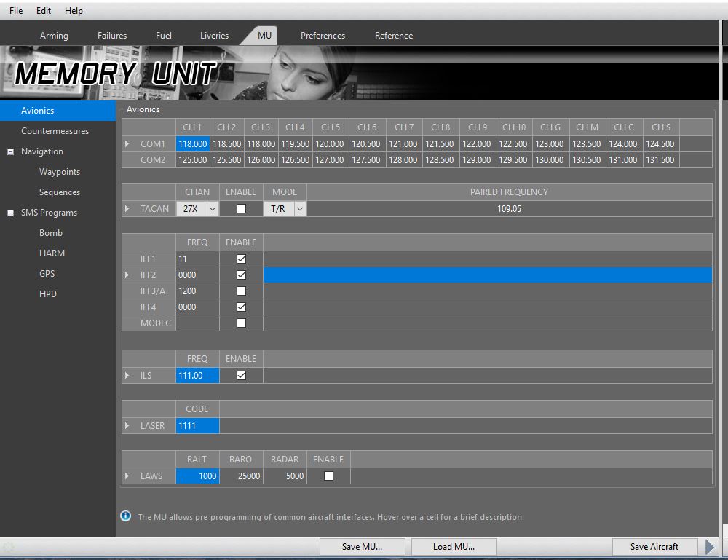This screenshot has height=560, width=728.
Task: Toggle the LAWS enable checkbox
Action: pos(328,476)
